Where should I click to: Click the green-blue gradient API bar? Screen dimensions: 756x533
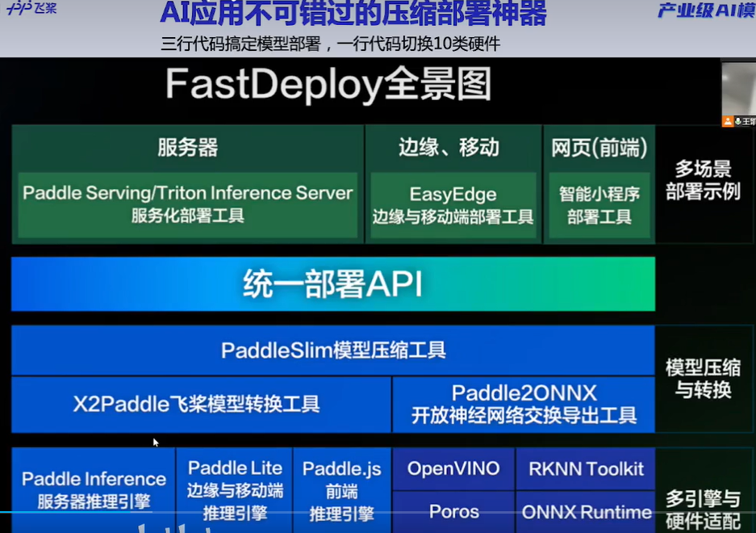click(x=331, y=283)
